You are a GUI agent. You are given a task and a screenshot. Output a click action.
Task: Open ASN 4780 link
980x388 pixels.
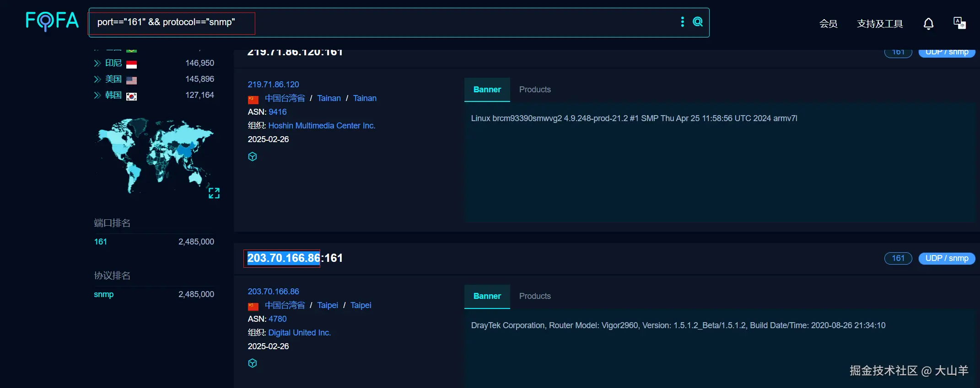pos(278,319)
